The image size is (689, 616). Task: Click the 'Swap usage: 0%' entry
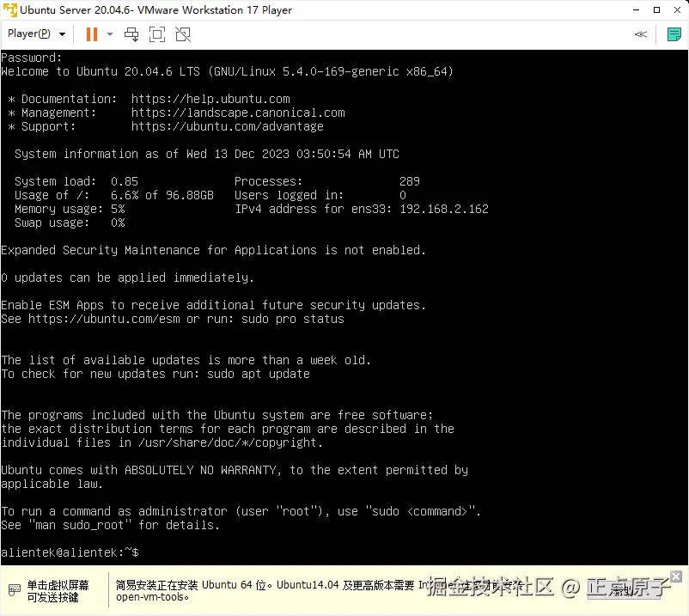[70, 223]
